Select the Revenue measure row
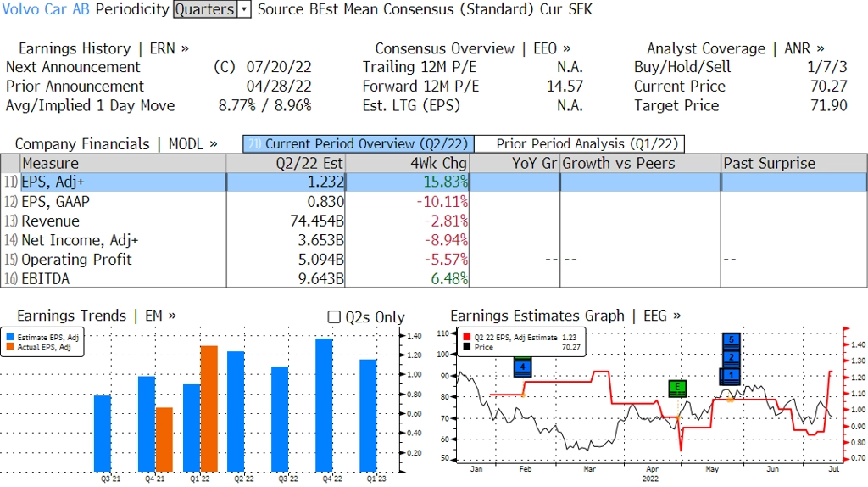This screenshot has width=868, height=487. point(434,221)
